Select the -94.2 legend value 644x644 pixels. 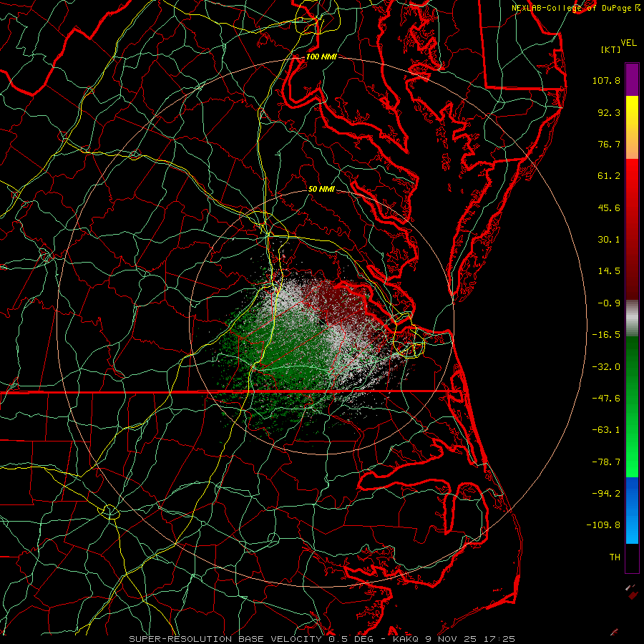click(606, 494)
